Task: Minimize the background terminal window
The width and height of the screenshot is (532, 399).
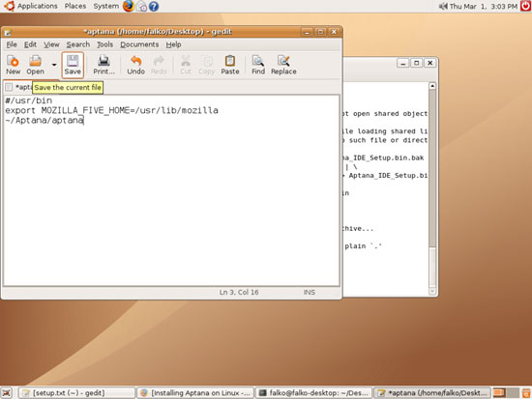Action: click(402, 63)
